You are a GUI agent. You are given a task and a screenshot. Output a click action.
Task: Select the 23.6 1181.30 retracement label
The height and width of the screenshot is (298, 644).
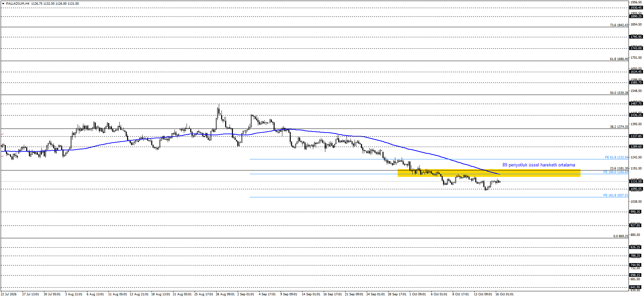619,168
